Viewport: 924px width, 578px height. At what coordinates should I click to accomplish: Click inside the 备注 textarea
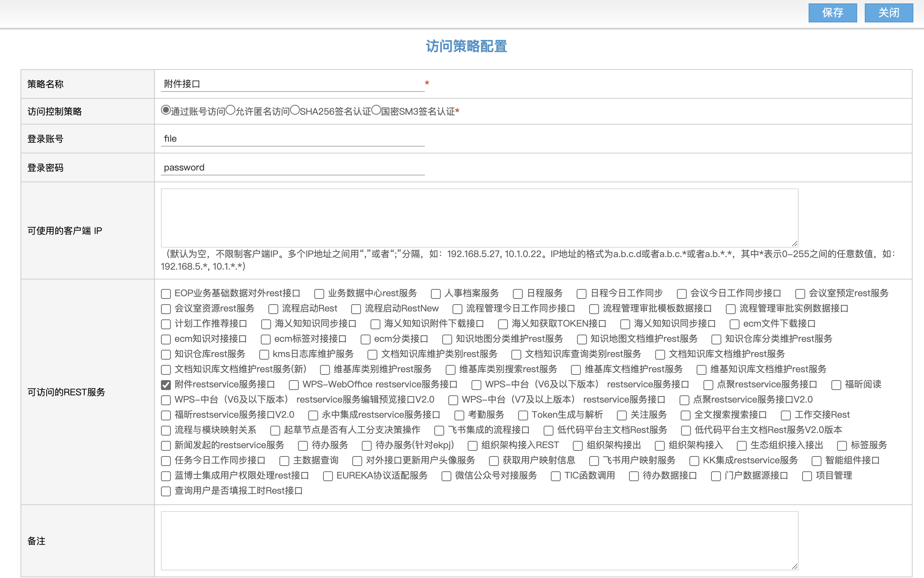tap(479, 540)
